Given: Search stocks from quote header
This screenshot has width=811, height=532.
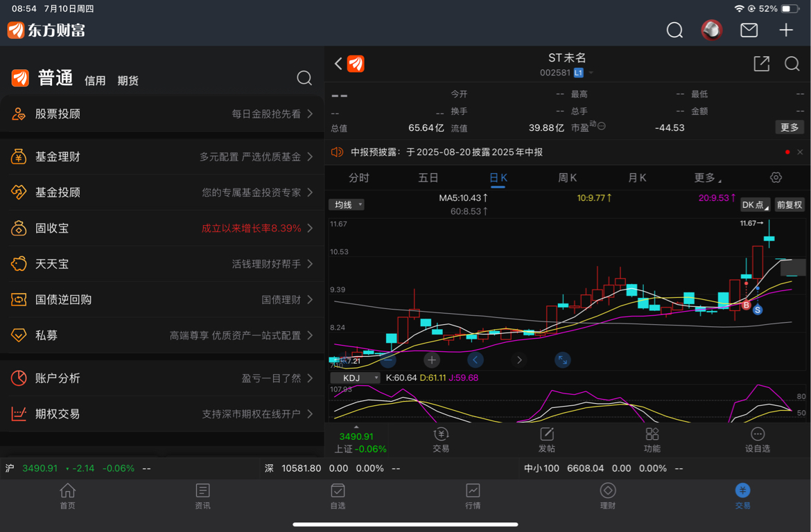Looking at the screenshot, I should (x=792, y=64).
